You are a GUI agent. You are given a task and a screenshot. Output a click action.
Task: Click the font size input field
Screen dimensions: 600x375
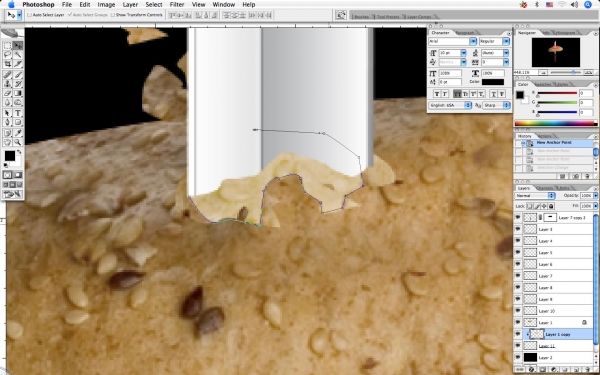pyautogui.click(x=450, y=53)
